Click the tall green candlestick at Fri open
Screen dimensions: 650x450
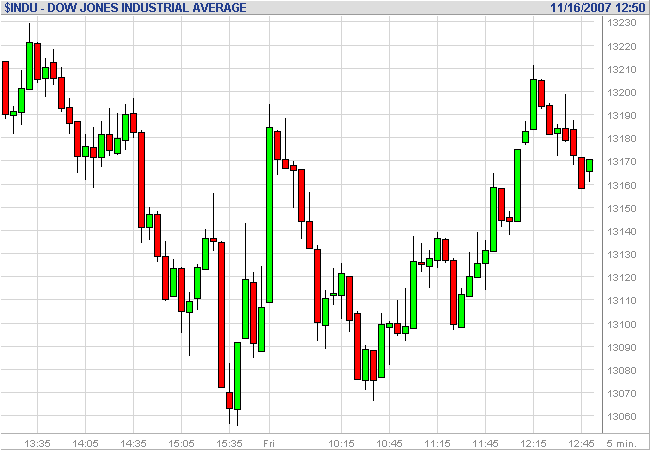click(x=269, y=215)
